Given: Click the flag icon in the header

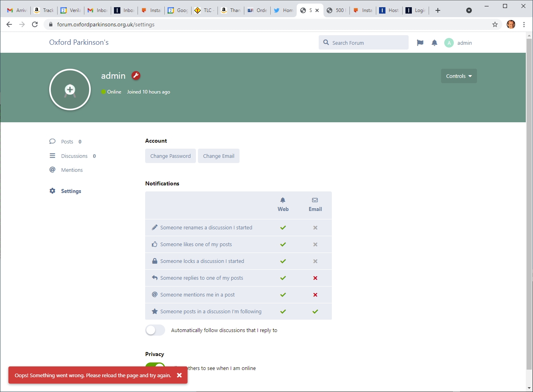Looking at the screenshot, I should tap(420, 43).
